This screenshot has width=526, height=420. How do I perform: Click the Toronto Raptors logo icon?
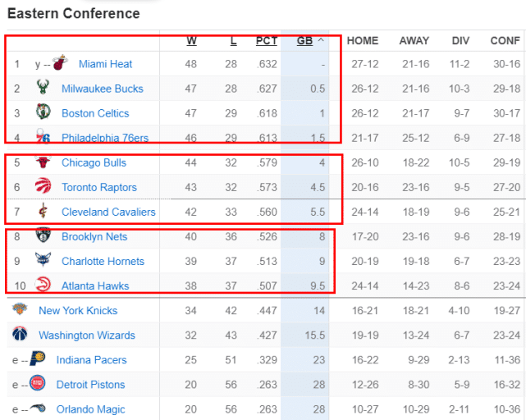[43, 187]
